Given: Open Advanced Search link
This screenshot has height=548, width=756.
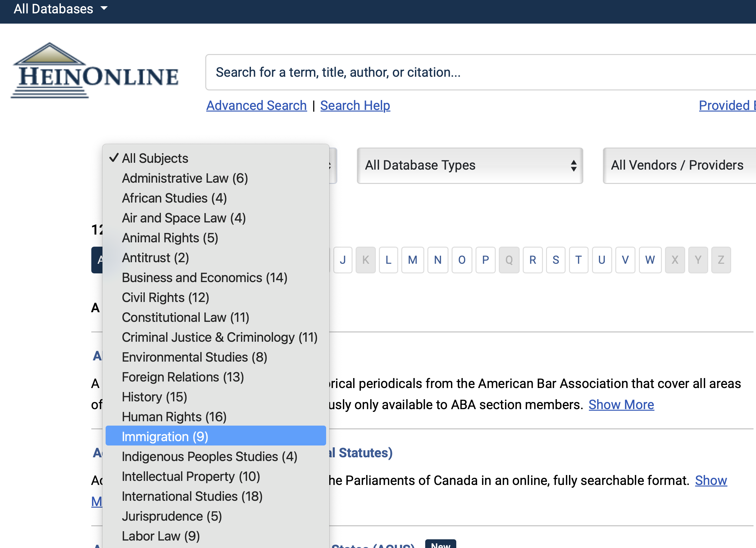Looking at the screenshot, I should pos(256,105).
